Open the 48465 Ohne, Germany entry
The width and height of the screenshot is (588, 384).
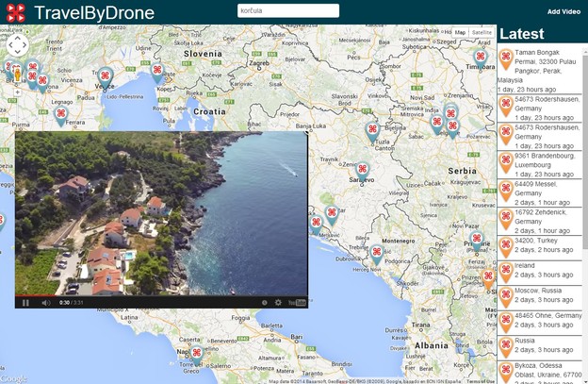tap(540, 322)
